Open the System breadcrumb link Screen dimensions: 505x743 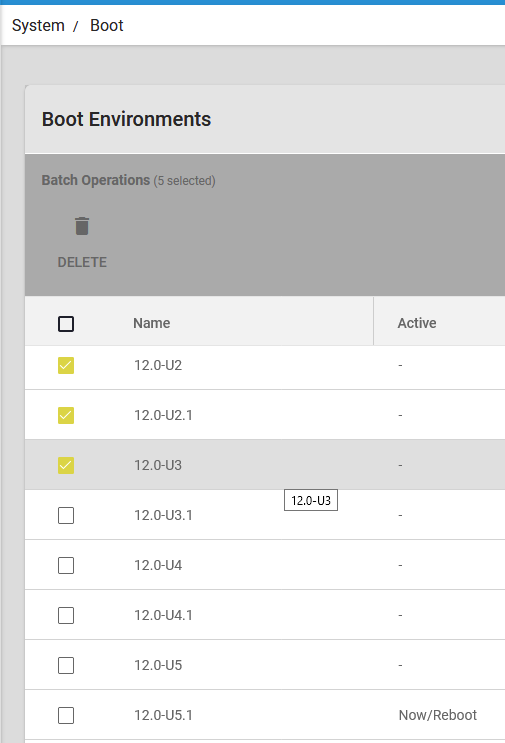coord(38,26)
